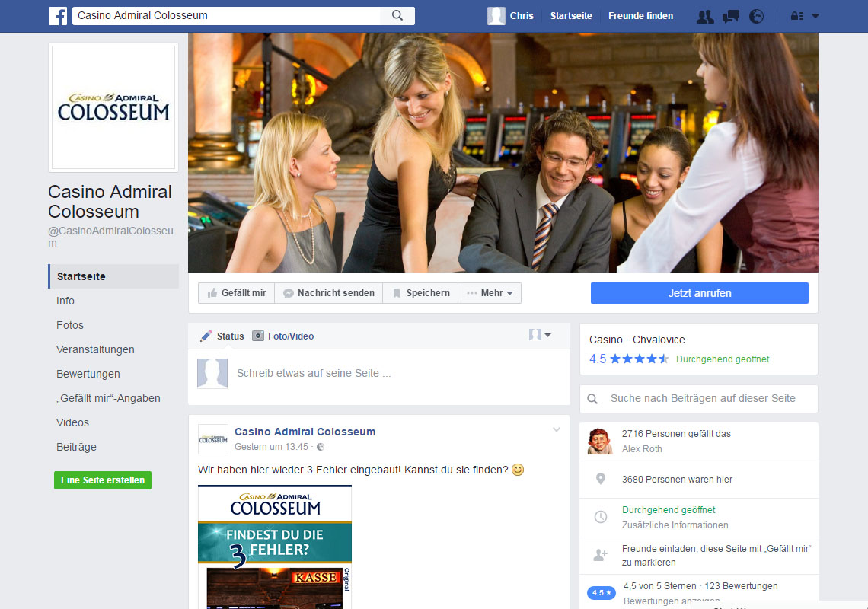The image size is (868, 609).
Task: Open Beiträge section in sidebar
Action: pyautogui.click(x=76, y=447)
